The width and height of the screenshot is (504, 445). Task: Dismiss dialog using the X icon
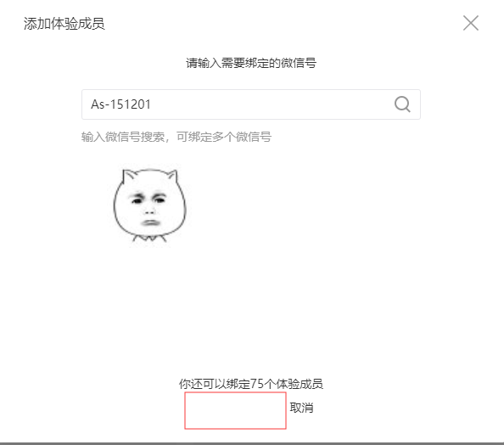(x=471, y=23)
